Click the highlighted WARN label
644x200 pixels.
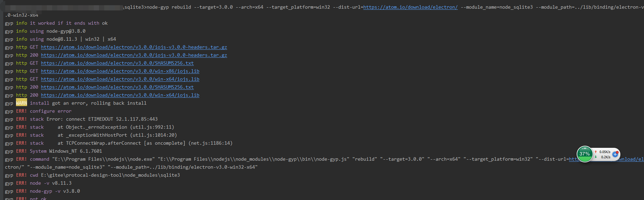point(21,103)
